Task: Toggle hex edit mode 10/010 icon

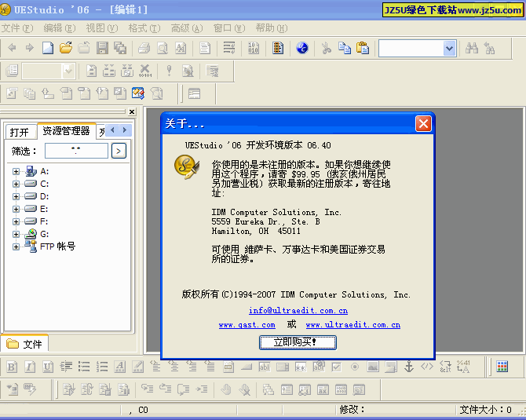Action: tap(254, 48)
